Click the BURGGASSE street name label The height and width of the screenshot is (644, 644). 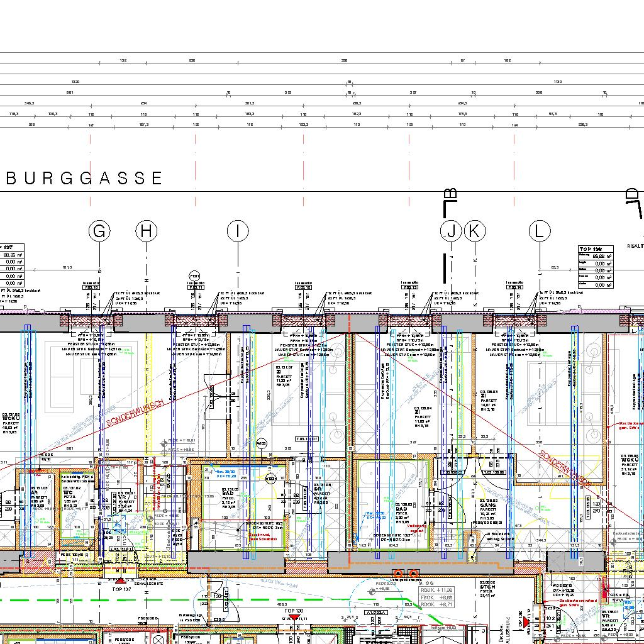(84, 179)
